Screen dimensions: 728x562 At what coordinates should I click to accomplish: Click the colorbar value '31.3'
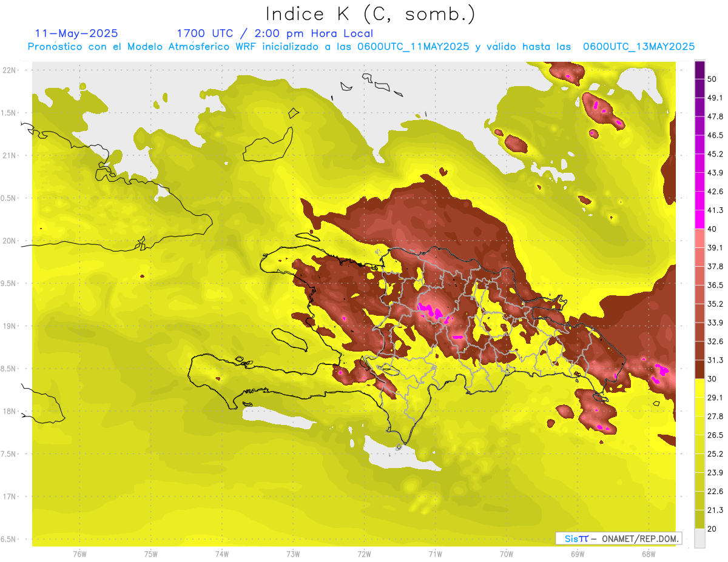click(715, 360)
